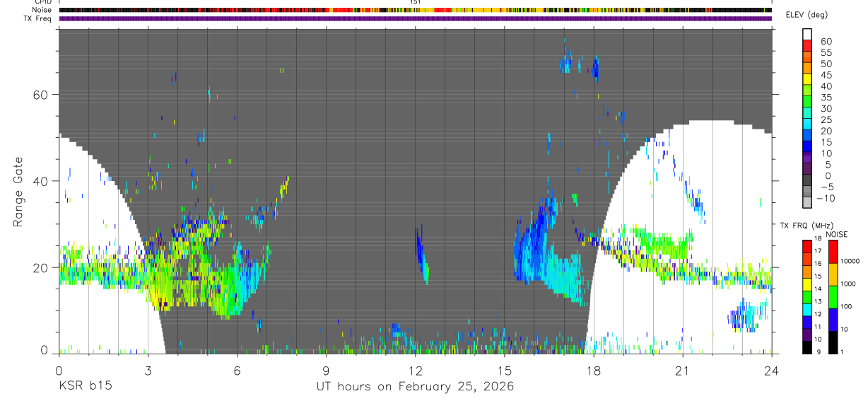Click the 'KSR b15' radar beam label
The height and width of the screenshot is (401, 868).
[x=85, y=387]
